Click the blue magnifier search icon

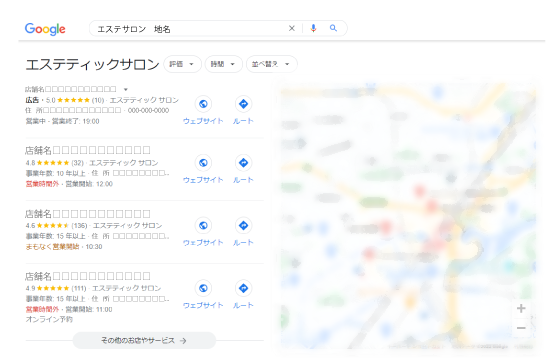point(333,28)
